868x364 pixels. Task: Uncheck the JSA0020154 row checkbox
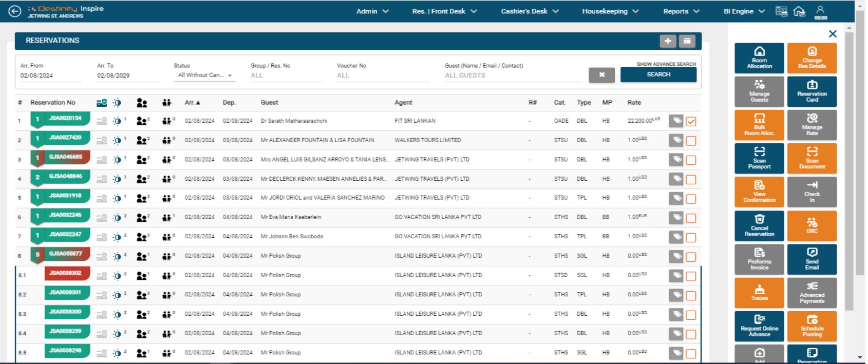(x=691, y=121)
